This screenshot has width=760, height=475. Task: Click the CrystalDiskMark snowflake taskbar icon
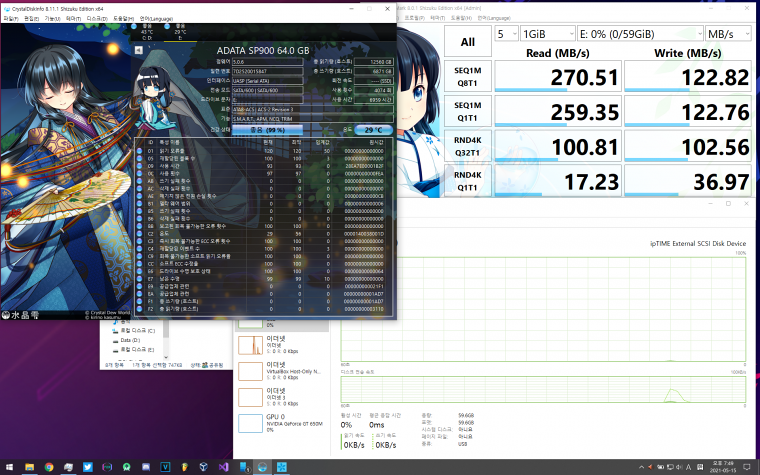point(282,467)
